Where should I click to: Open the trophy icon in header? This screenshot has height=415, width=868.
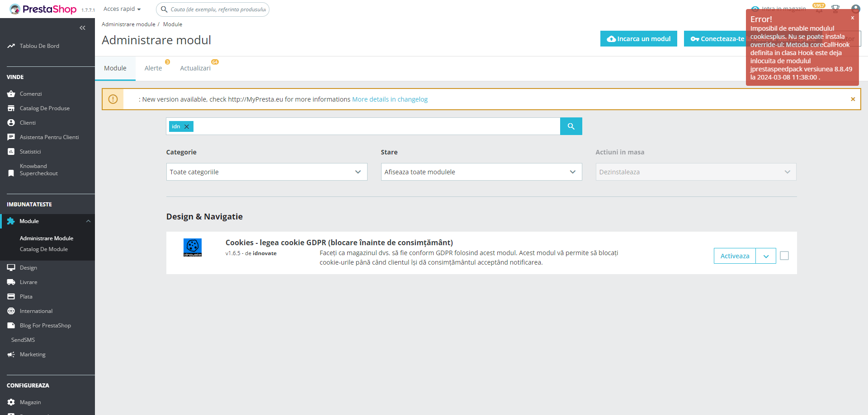tap(835, 9)
